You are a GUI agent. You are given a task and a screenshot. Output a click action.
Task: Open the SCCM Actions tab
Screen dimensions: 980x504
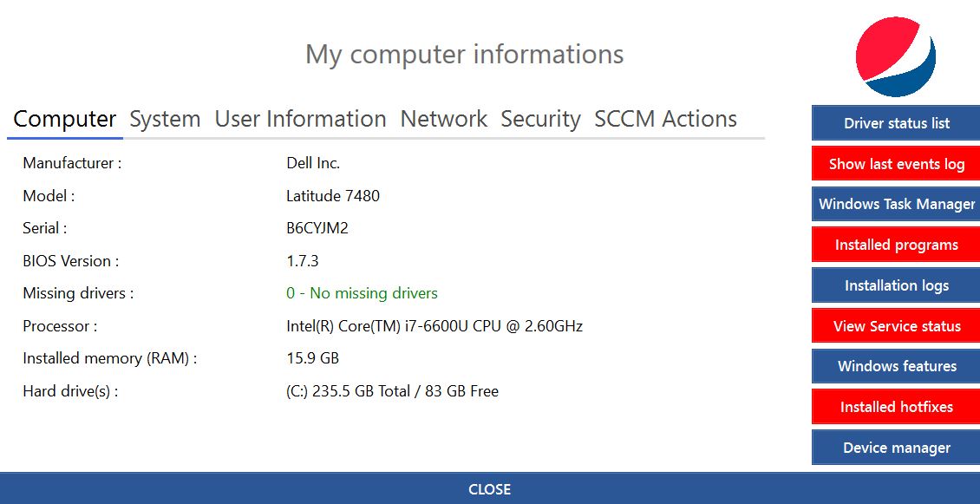click(664, 119)
